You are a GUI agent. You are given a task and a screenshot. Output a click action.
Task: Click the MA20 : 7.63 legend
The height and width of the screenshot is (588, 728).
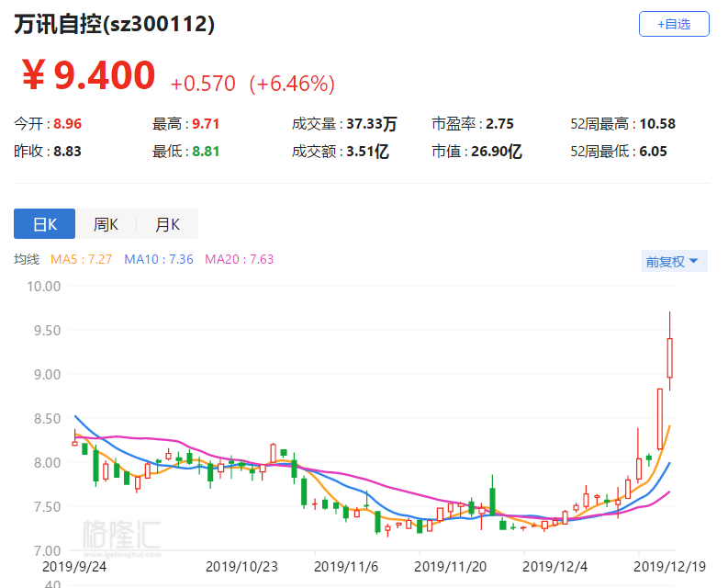[x=239, y=259]
